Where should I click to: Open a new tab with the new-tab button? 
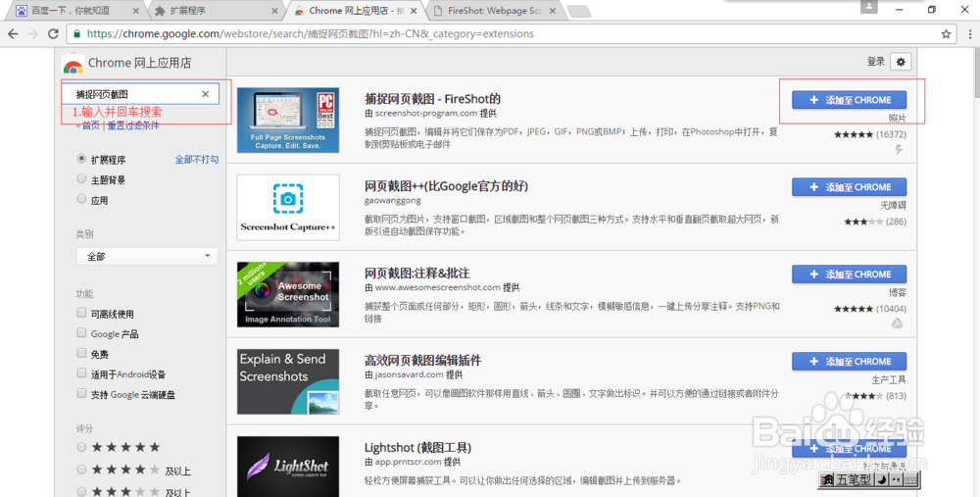[x=579, y=11]
